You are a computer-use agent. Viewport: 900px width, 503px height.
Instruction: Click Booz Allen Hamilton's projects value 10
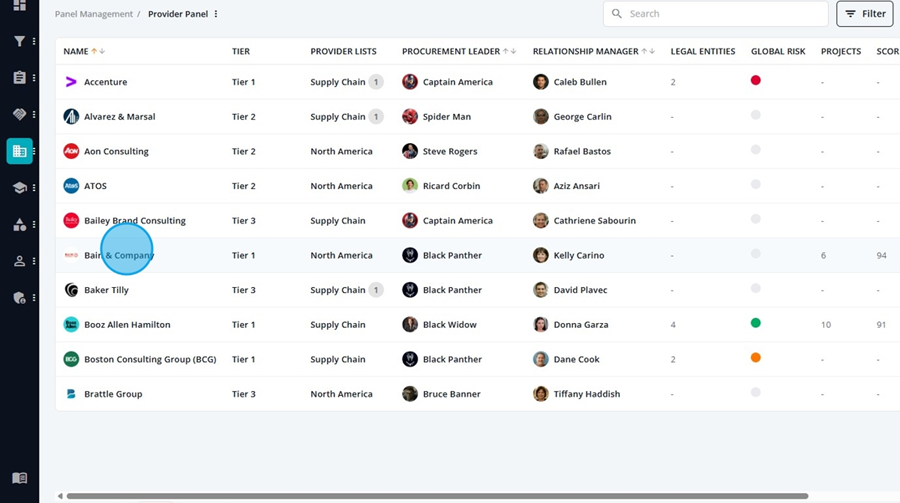pos(825,325)
